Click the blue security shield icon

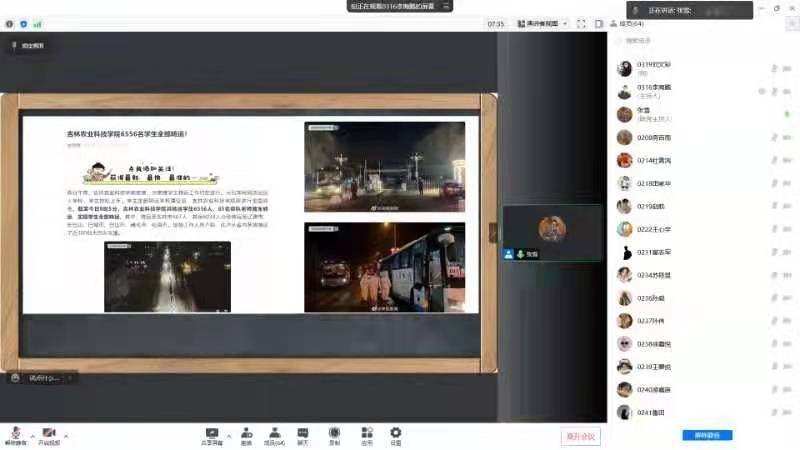pos(23,23)
